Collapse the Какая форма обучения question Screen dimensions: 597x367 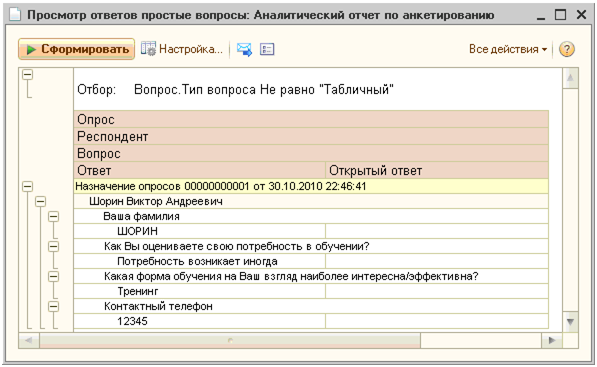[54, 276]
